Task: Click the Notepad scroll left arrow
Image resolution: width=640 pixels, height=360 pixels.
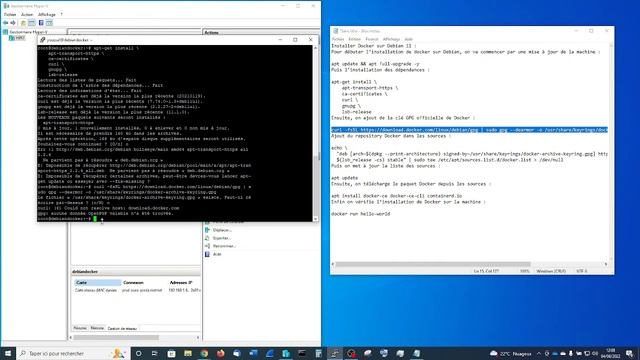Action: point(333,264)
